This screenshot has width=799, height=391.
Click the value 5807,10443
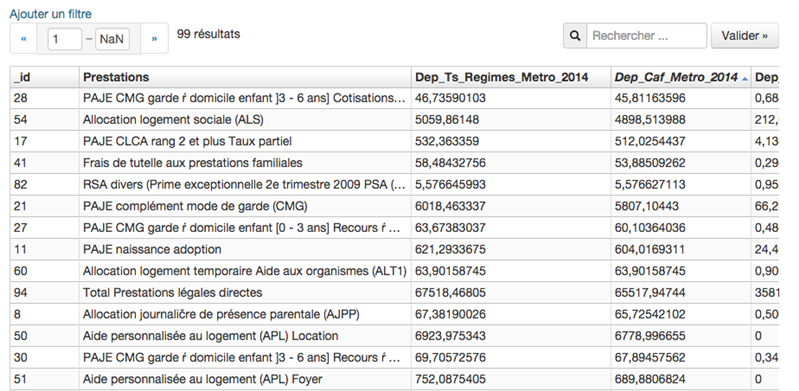pyautogui.click(x=647, y=206)
